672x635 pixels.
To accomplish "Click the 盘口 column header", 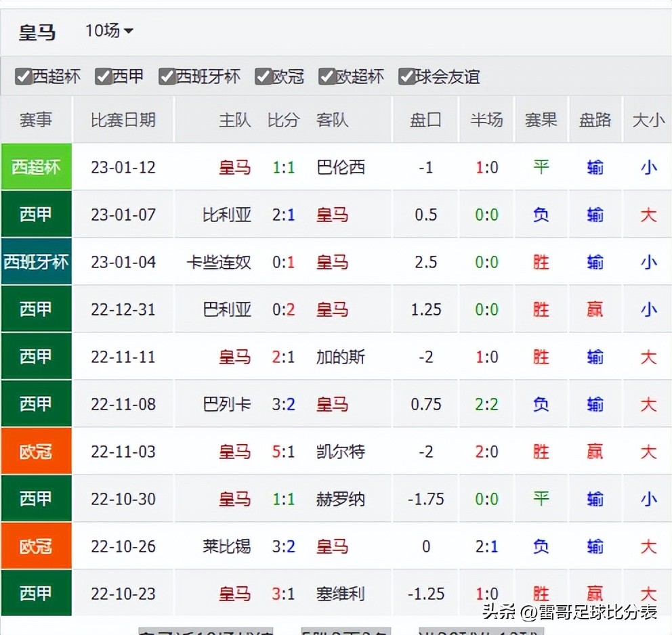I will (425, 120).
